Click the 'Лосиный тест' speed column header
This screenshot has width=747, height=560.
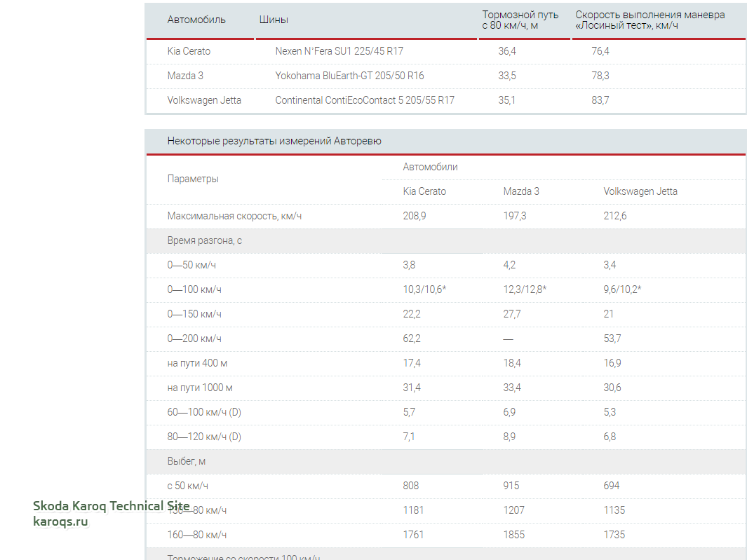pyautogui.click(x=650, y=20)
